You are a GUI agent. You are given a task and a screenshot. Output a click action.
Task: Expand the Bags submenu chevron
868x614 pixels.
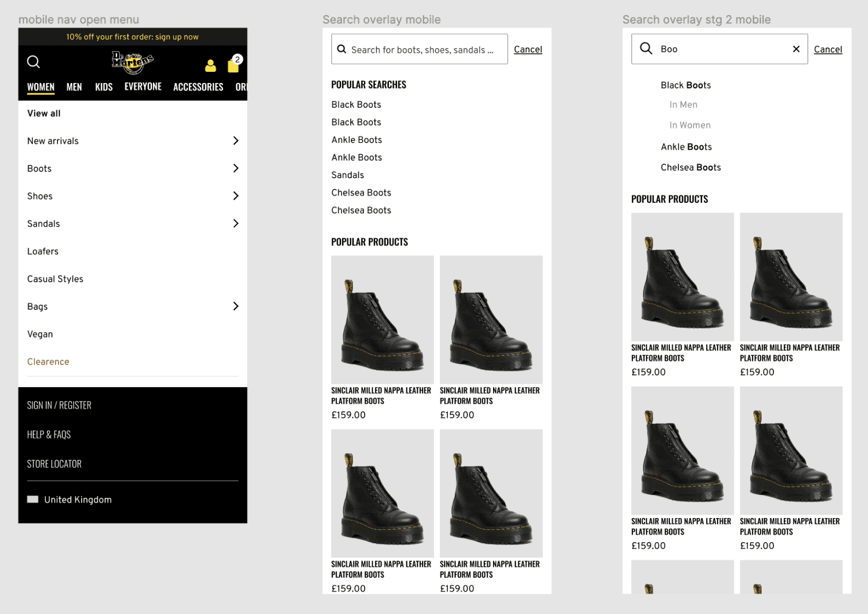[x=236, y=306]
